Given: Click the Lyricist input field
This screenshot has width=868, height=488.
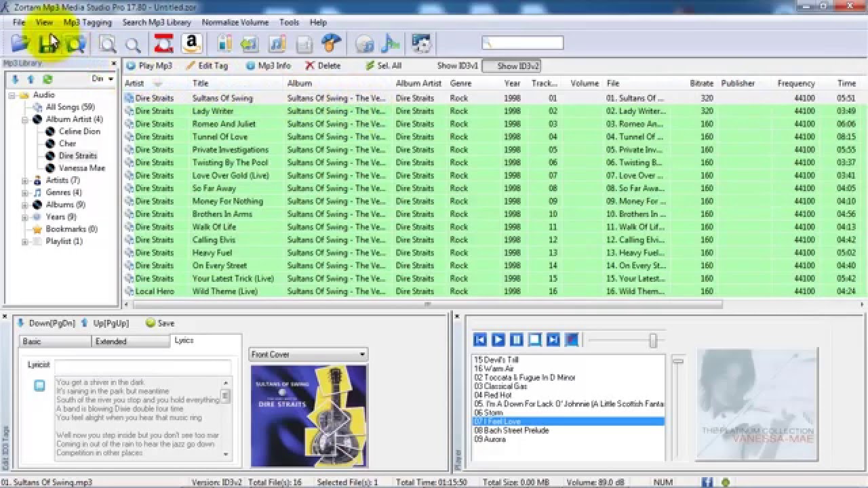Looking at the screenshot, I should [142, 365].
